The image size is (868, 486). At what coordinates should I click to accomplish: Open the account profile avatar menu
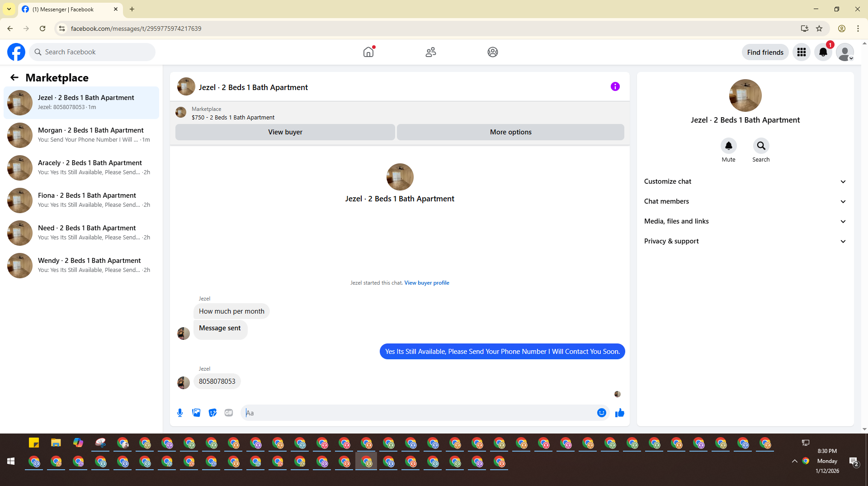845,52
